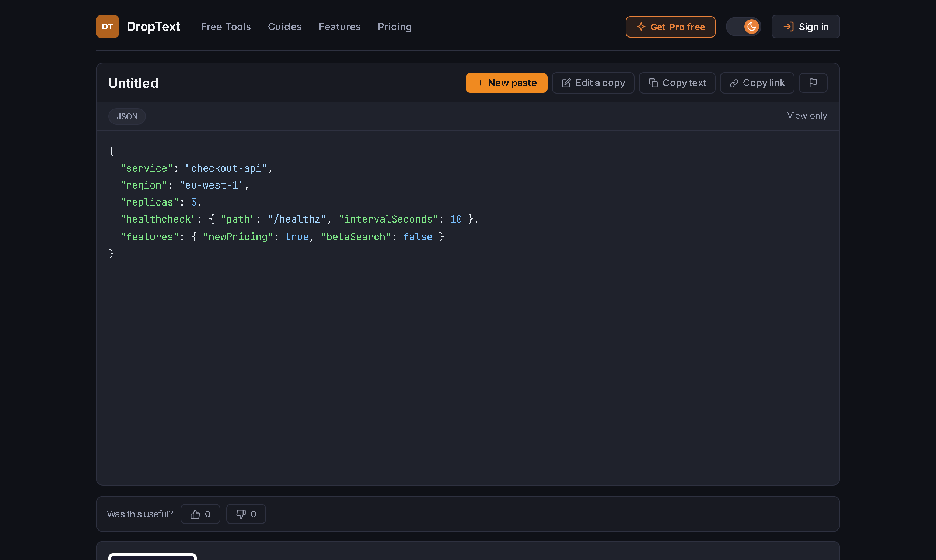The height and width of the screenshot is (560, 936).
Task: Click the "checkout-api" value in code
Action: coord(226,168)
